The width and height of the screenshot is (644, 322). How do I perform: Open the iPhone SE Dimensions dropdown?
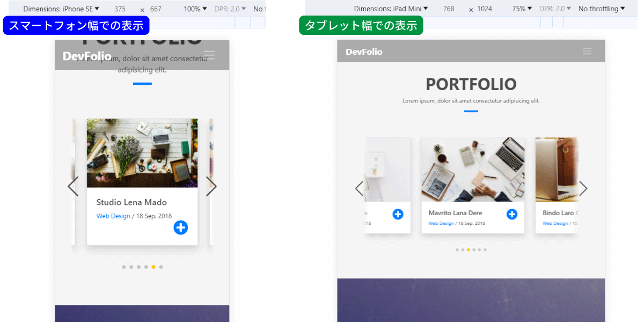pyautogui.click(x=61, y=9)
